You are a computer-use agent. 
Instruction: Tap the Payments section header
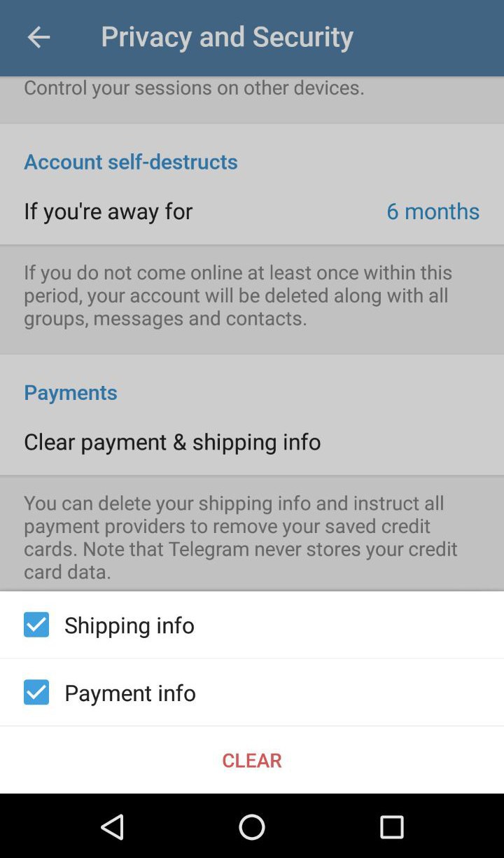pos(71,392)
